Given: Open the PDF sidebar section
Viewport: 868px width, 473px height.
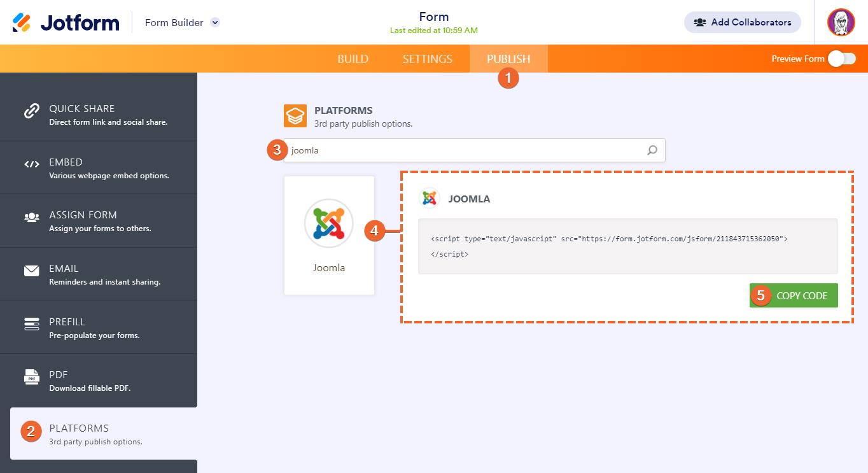Looking at the screenshot, I should (99, 381).
